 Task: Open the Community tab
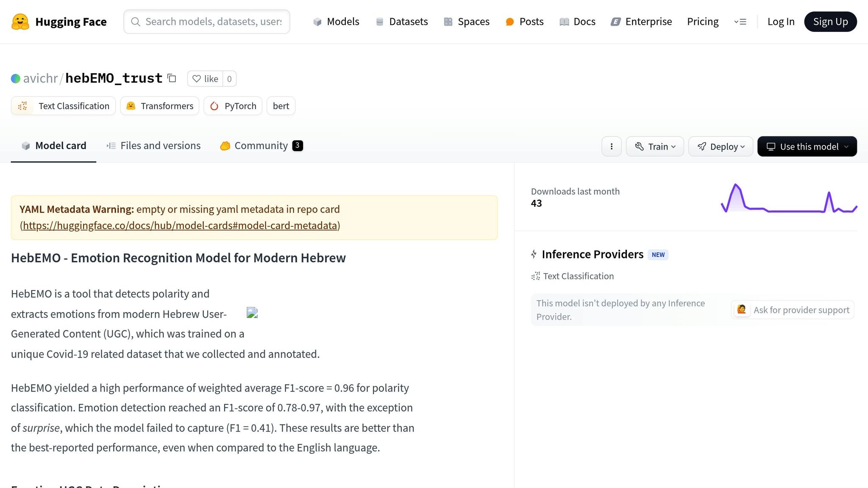pos(262,146)
